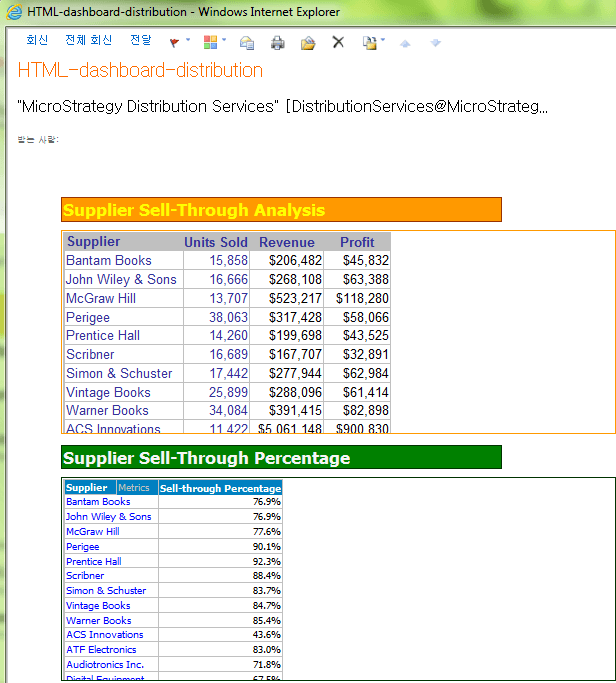The image size is (616, 683).
Task: Click percentage value 90.1%
Action: (x=267, y=547)
